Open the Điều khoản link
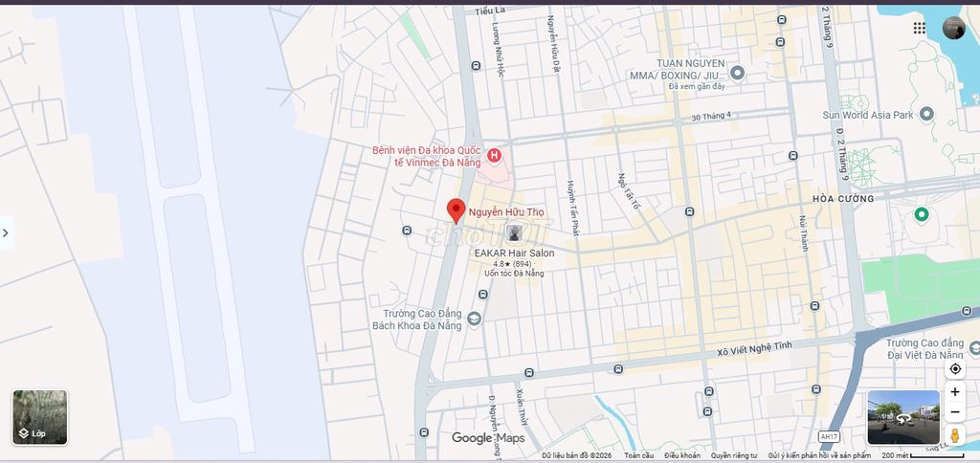Viewport: 980px width, 463px height. coord(681,455)
